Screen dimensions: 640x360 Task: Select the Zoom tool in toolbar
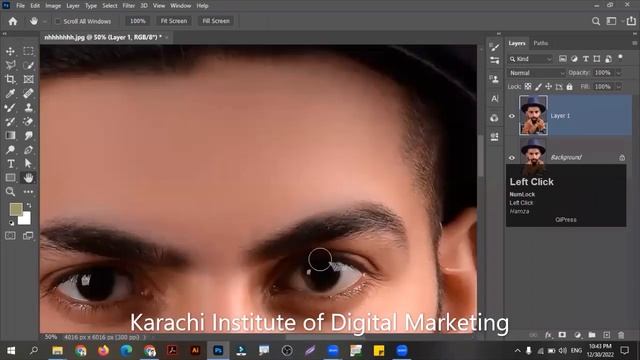[10, 191]
